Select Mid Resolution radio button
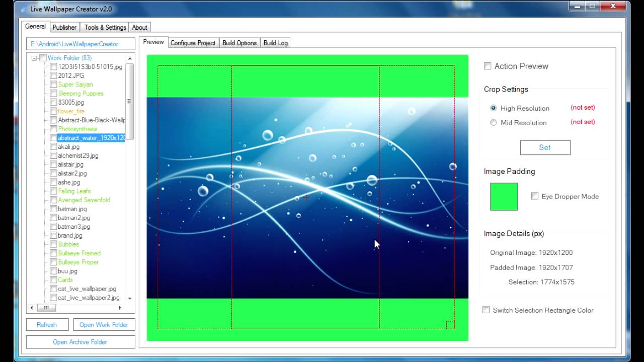This screenshot has width=644, height=362. click(493, 122)
